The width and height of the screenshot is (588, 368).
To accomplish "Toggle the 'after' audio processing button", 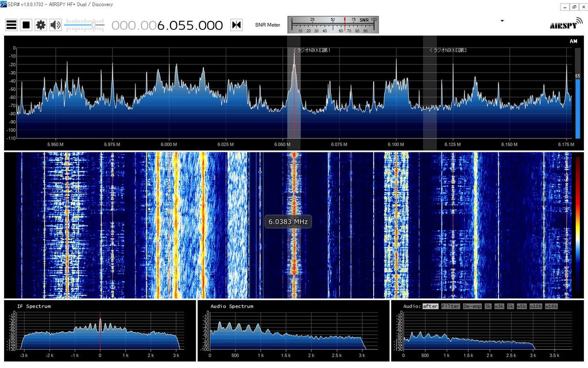I will (x=431, y=306).
